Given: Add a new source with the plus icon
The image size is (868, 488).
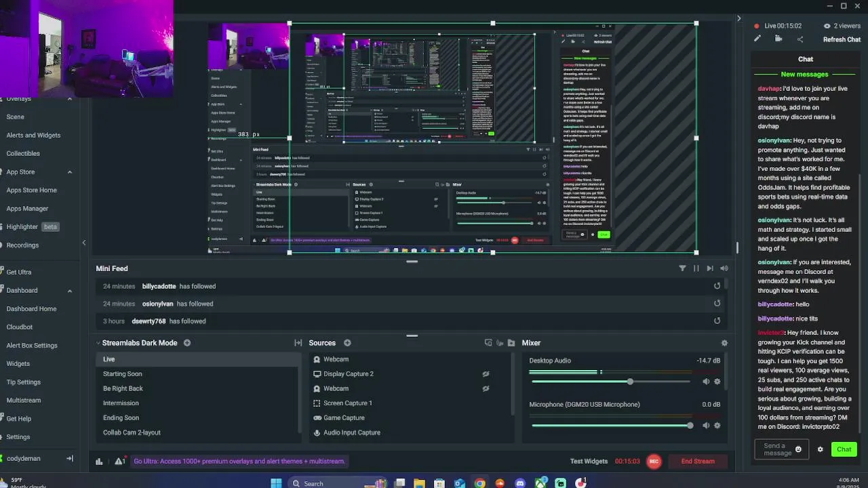Looking at the screenshot, I should point(347,343).
